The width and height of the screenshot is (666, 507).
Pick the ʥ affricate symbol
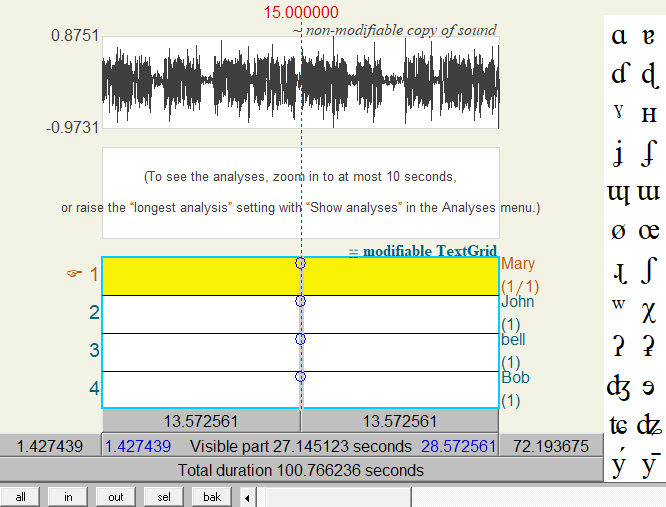tap(650, 425)
